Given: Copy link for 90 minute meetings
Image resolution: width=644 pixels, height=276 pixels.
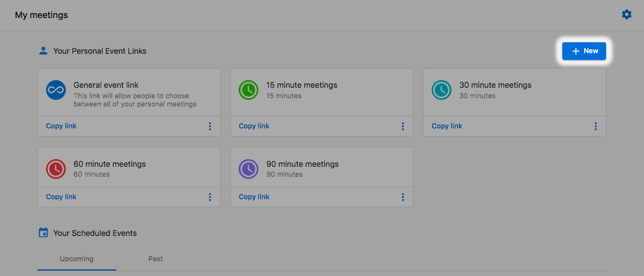Looking at the screenshot, I should point(254,197).
